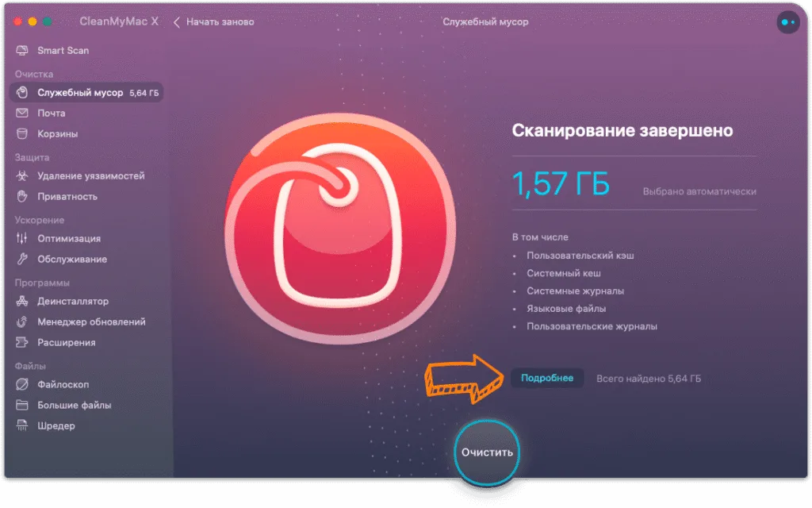Viewport: 812px width, 508px height.
Task: Click the large red System Junk emblem
Action: click(340, 229)
